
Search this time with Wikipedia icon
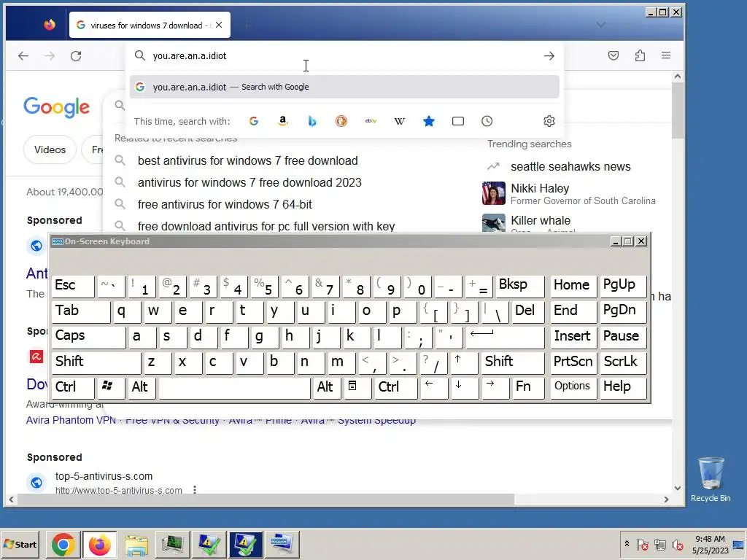tap(400, 121)
